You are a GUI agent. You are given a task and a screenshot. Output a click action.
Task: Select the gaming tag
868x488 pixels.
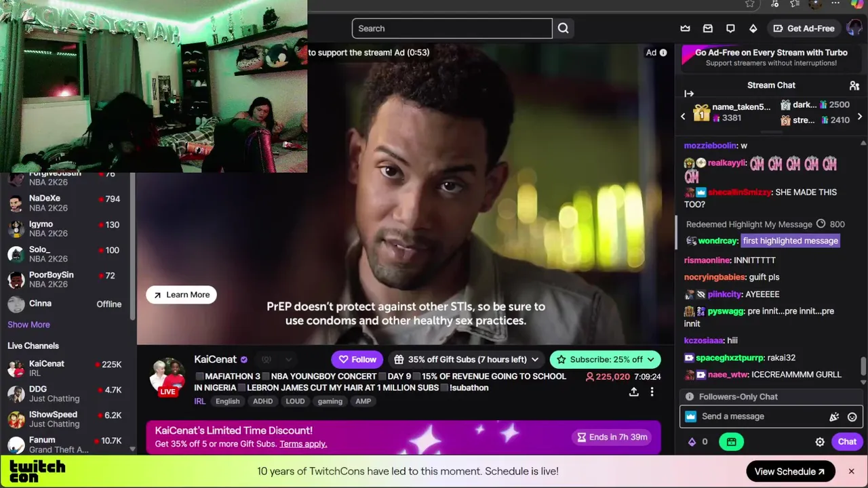click(x=330, y=401)
